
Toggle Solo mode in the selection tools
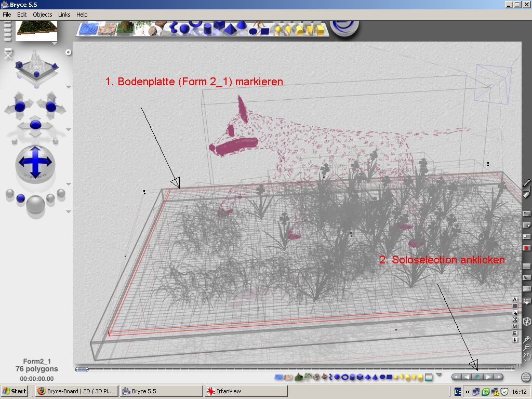(477, 377)
